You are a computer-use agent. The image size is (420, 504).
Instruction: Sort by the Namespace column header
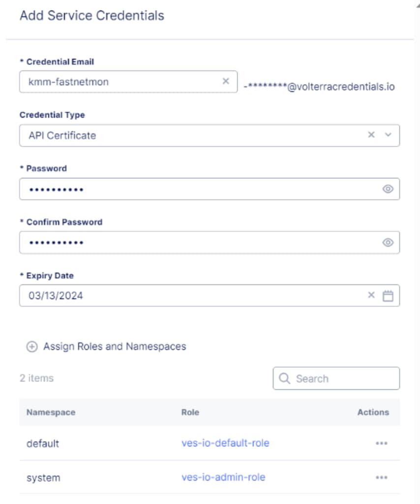[x=51, y=412]
